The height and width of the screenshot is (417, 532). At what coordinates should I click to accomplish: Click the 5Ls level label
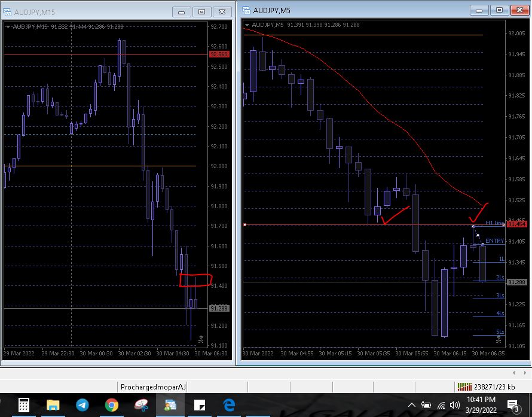500,332
